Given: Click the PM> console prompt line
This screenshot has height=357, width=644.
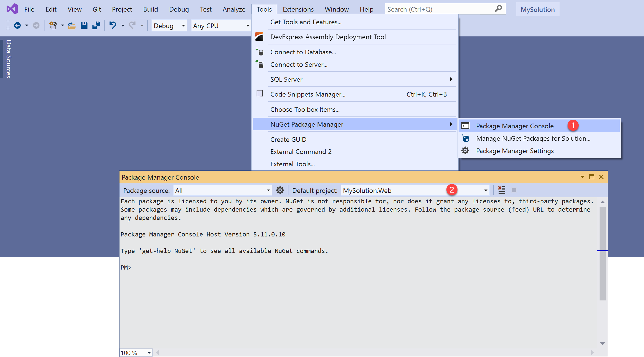Looking at the screenshot, I should point(126,267).
